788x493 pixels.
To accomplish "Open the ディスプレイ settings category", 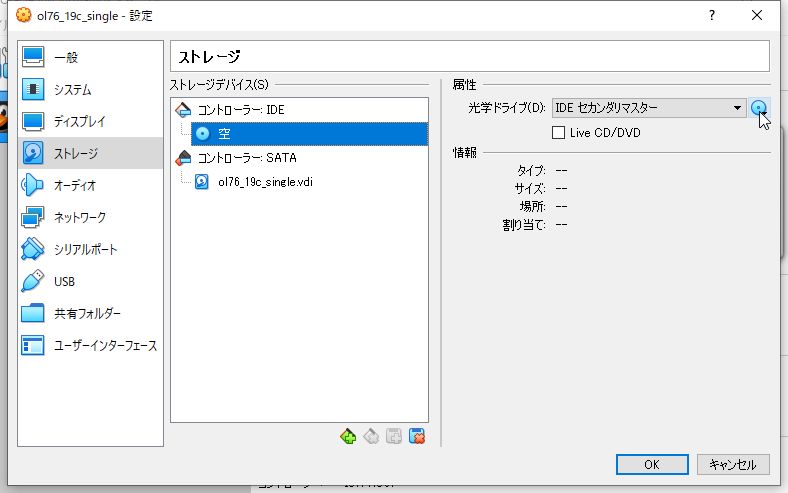I will pyautogui.click(x=90, y=121).
